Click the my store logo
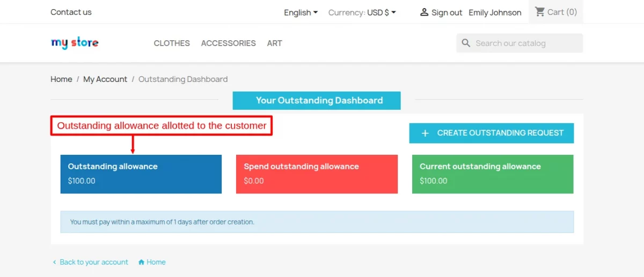Viewport: 644px width, 277px height. tap(75, 43)
